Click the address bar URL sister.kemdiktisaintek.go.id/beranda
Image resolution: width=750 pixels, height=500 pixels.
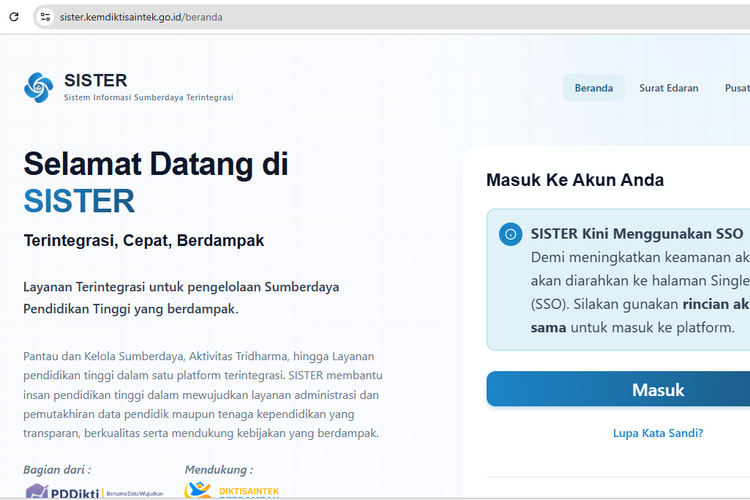pos(141,17)
